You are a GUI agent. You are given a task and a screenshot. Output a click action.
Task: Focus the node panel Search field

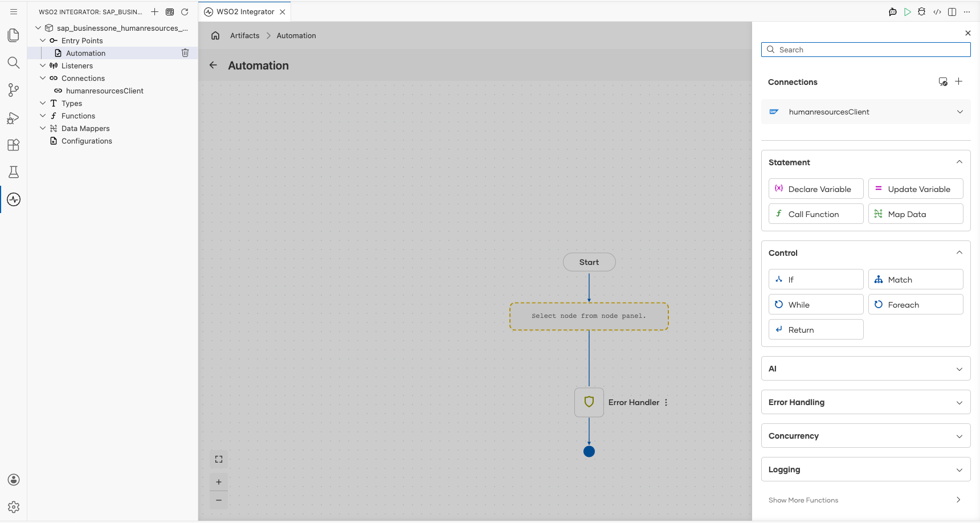pyautogui.click(x=866, y=50)
